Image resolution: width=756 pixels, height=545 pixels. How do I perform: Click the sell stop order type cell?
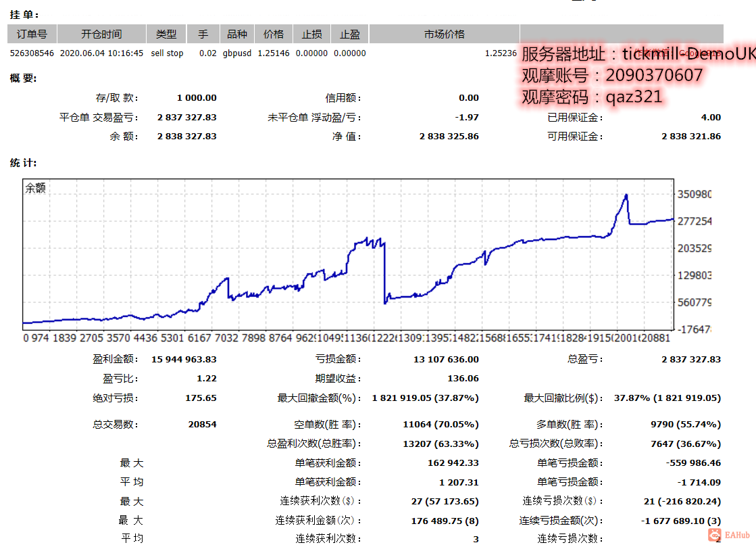click(x=167, y=53)
